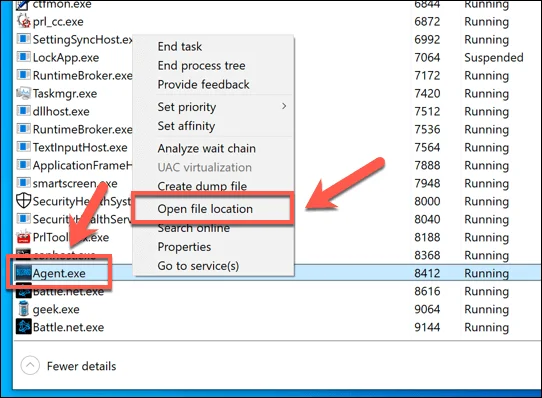Viewport: 542px width, 398px height.
Task: Click PID value 8040
Action: [x=427, y=220]
